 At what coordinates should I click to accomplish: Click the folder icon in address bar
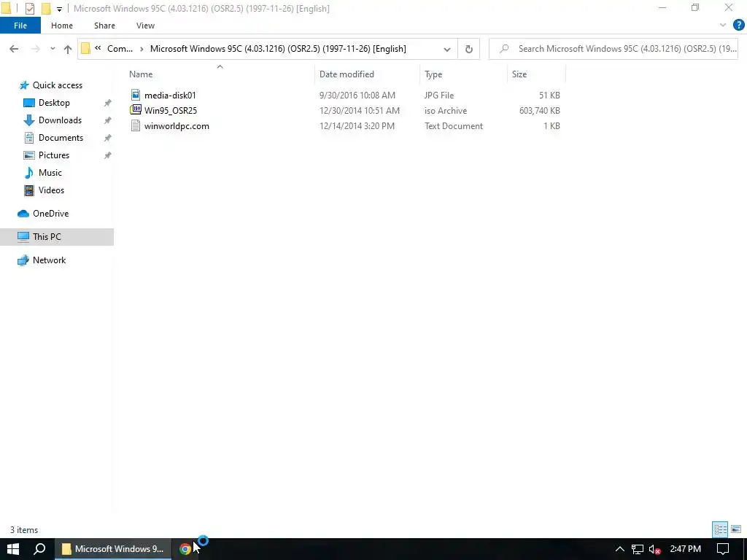click(86, 49)
